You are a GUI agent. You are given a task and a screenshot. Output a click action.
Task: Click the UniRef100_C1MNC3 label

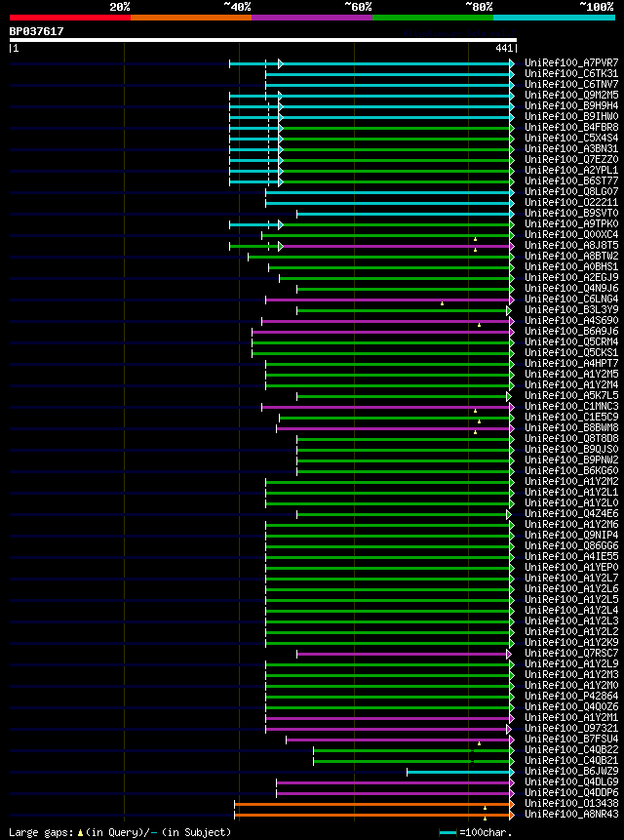click(571, 406)
